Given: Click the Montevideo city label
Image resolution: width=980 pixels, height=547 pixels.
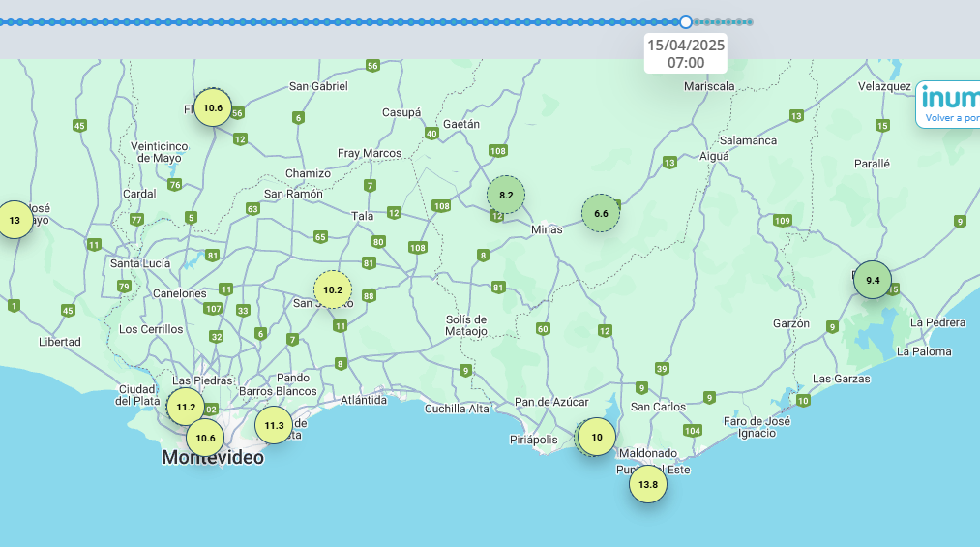Looking at the screenshot, I should [213, 458].
